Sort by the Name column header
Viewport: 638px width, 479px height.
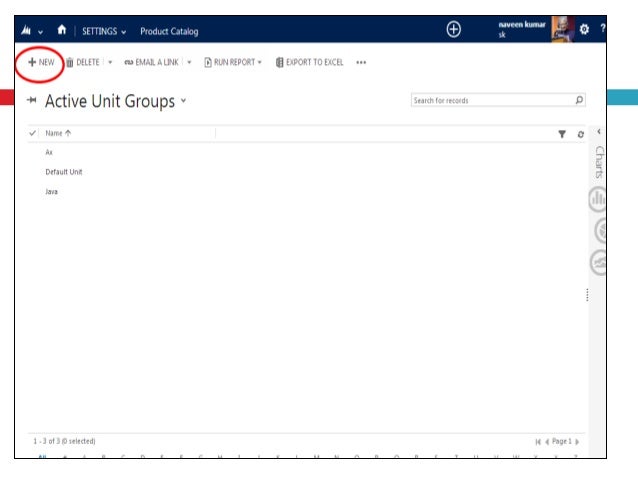click(x=58, y=133)
